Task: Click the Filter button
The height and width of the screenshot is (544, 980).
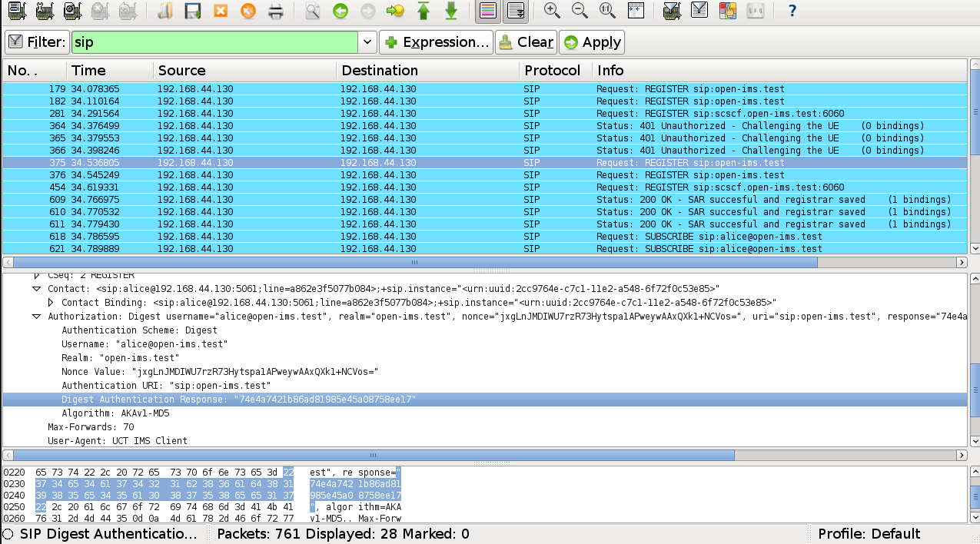Action: coord(36,42)
